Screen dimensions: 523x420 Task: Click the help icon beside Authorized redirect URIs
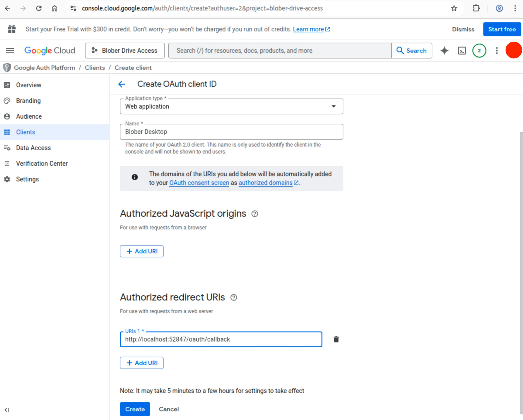(x=234, y=297)
